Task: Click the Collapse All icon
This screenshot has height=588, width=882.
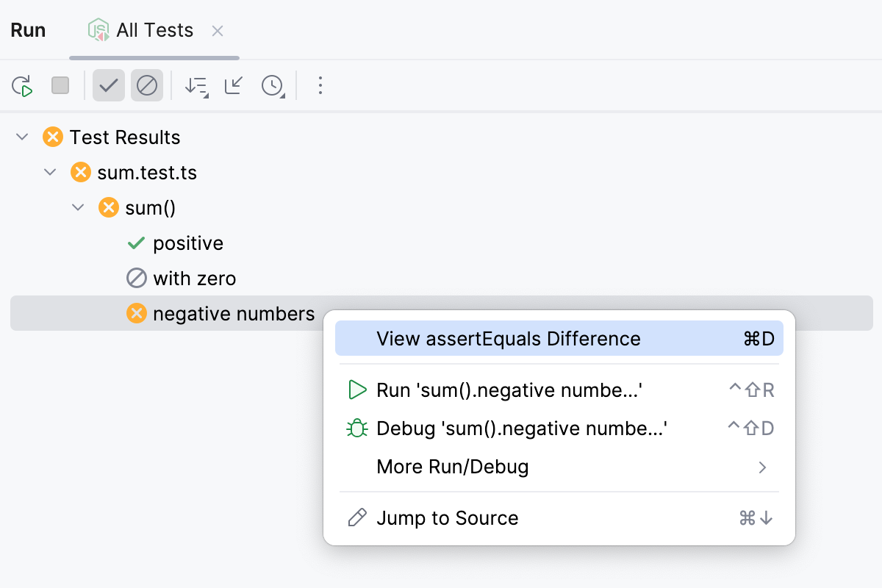Action: click(x=234, y=86)
